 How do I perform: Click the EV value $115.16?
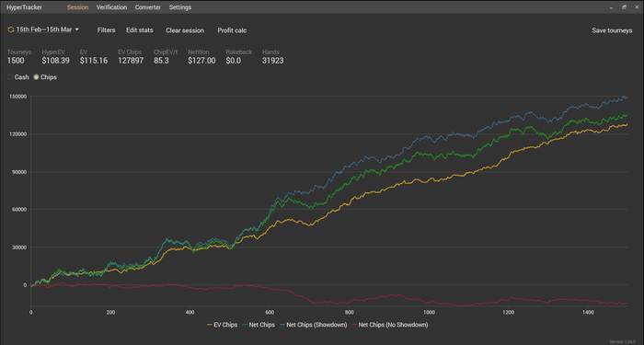94,61
